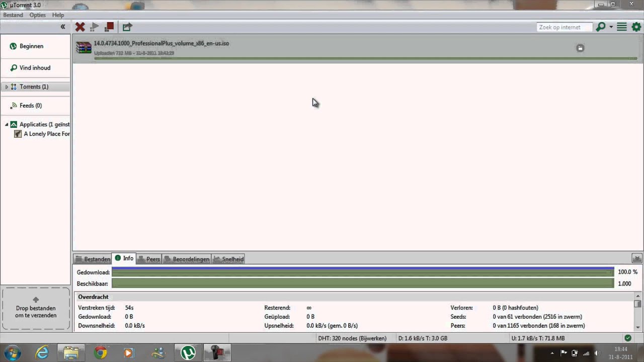Collapse the sidebar with double chevron
The width and height of the screenshot is (644, 362).
[63, 27]
